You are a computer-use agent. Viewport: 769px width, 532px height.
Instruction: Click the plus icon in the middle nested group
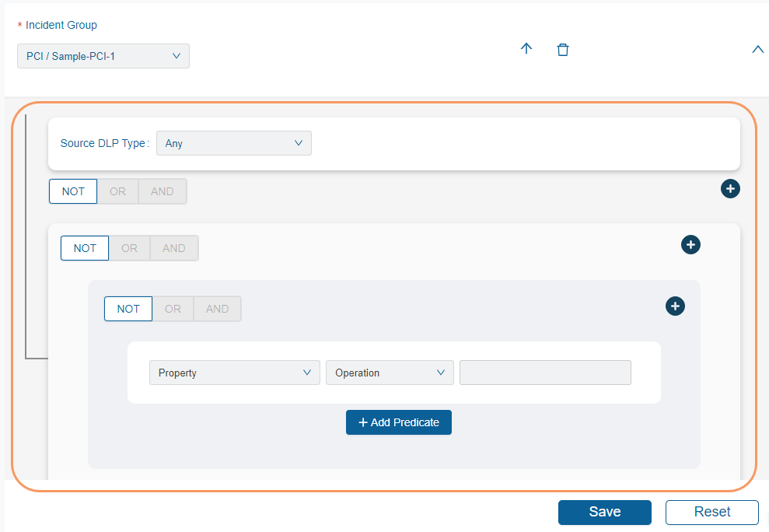tap(690, 245)
